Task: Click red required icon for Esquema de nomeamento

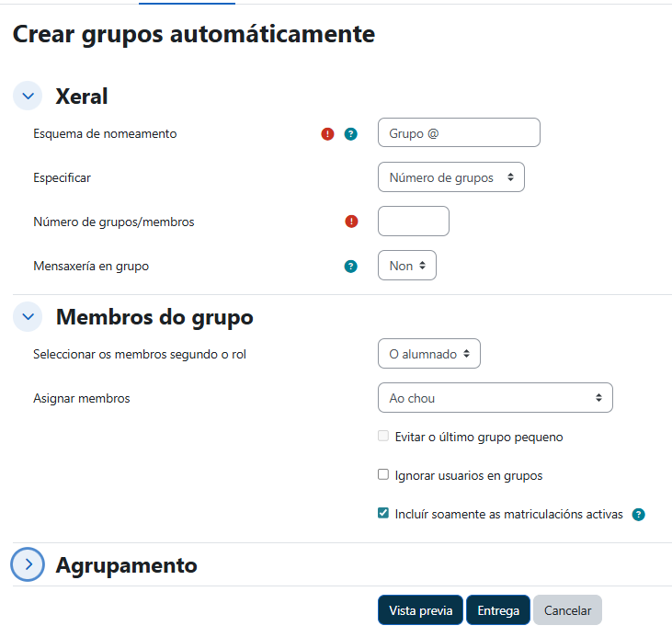Action: pyautogui.click(x=327, y=134)
